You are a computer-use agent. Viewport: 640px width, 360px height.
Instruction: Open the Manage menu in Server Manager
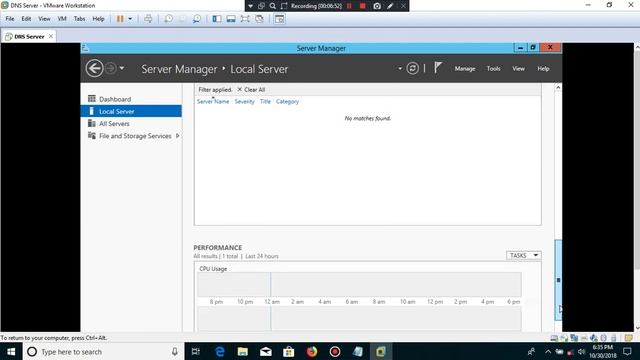pyautogui.click(x=465, y=69)
